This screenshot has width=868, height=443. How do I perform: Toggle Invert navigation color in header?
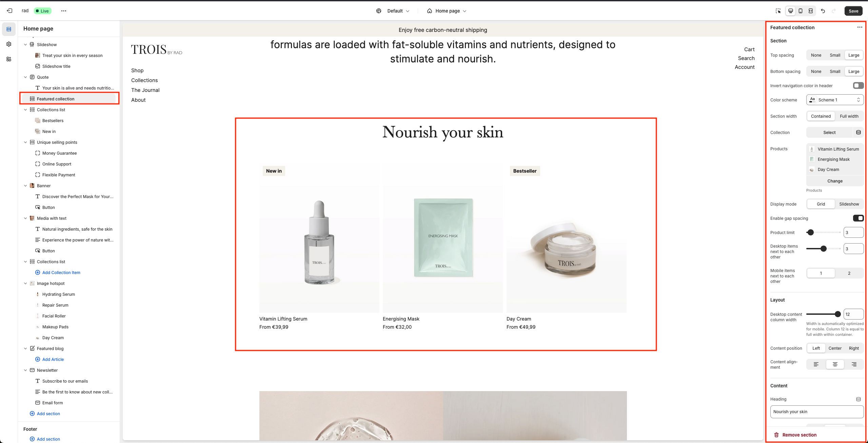coord(858,86)
